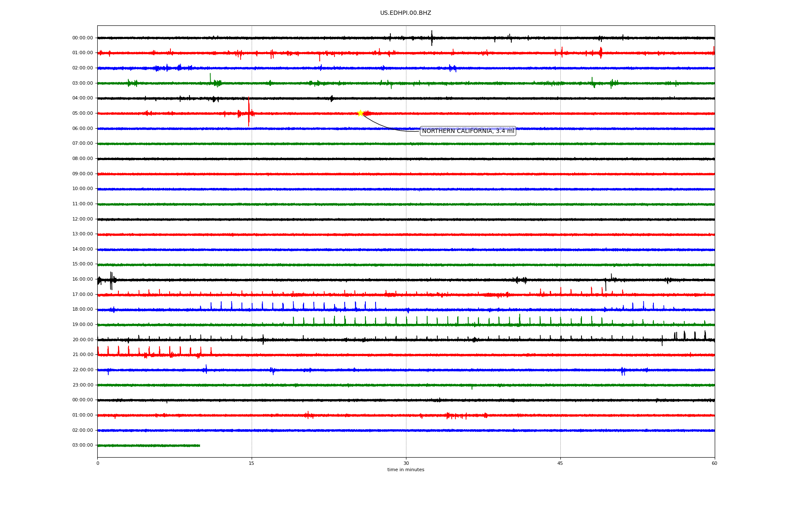
Task: Click the 19:00:00 time label
Action: 82,325
